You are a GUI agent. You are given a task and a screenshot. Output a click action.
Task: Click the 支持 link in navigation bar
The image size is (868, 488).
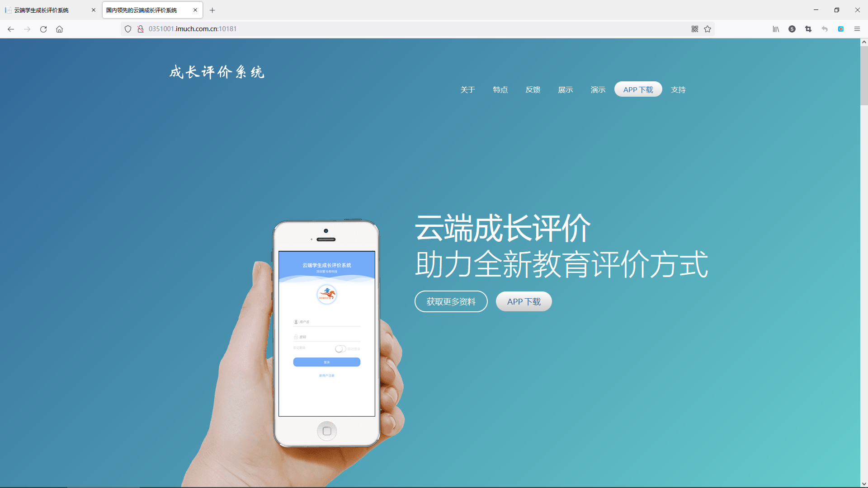pyautogui.click(x=678, y=89)
